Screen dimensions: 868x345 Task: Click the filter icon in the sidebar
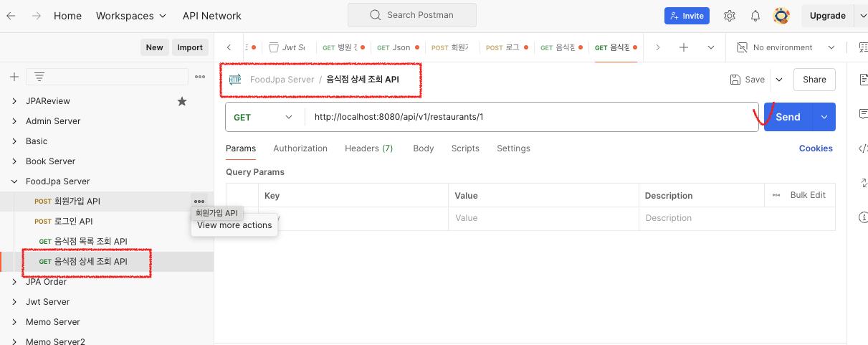[39, 77]
